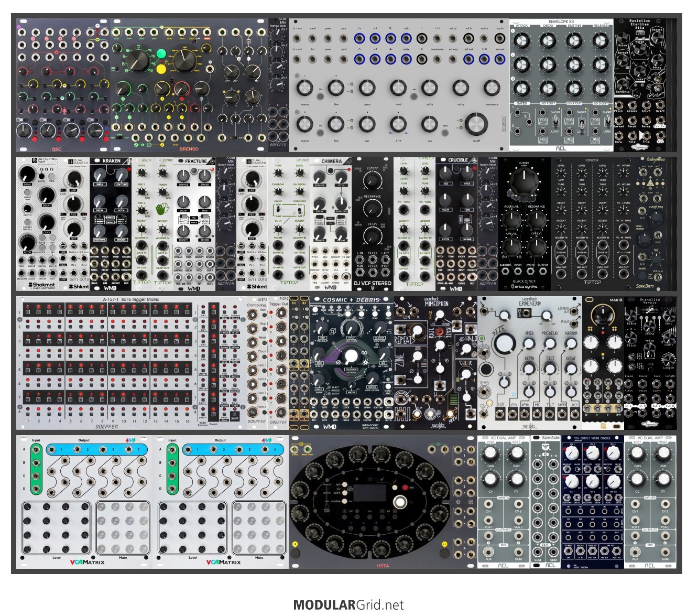Click the Low Tune knob on Kraken
Viewport: 698px width, 616px height.
click(x=121, y=175)
